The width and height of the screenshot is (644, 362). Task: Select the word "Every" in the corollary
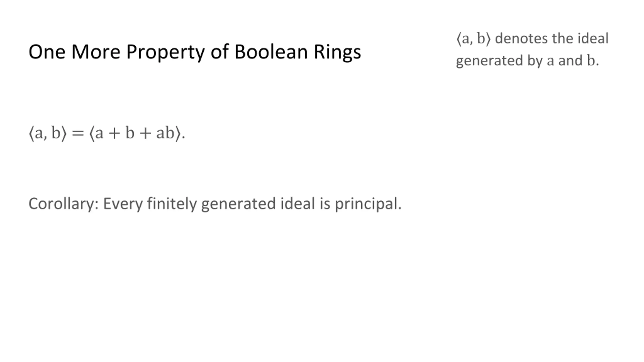pos(123,204)
